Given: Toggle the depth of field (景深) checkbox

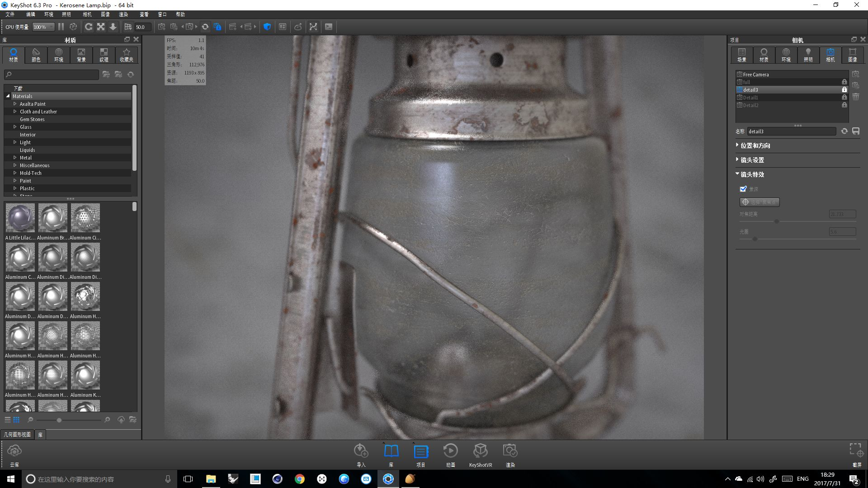Looking at the screenshot, I should 743,189.
